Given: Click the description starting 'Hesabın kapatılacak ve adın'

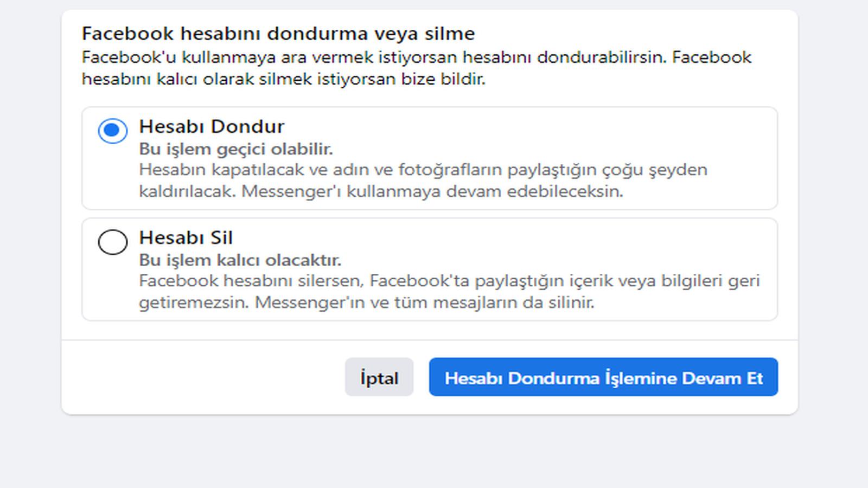Looking at the screenshot, I should click(423, 181).
